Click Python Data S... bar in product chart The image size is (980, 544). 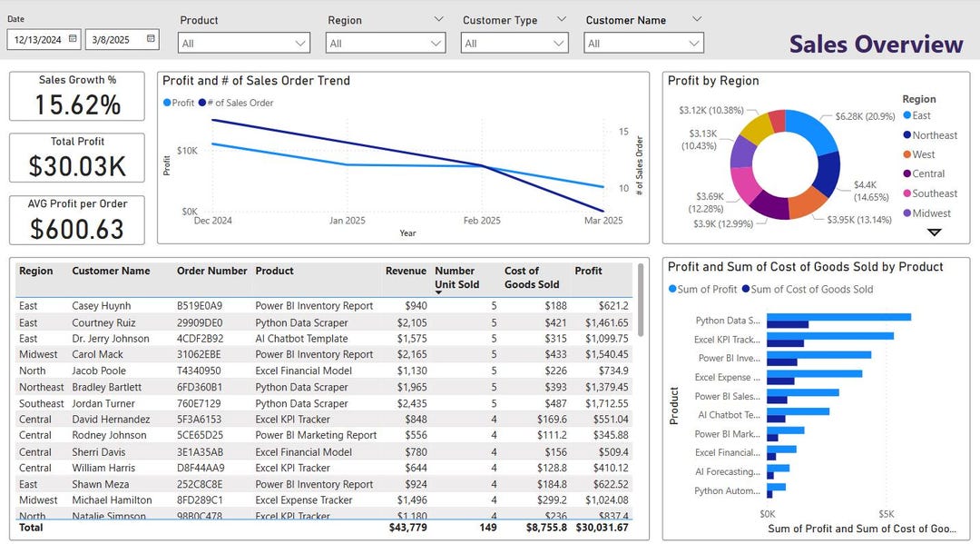point(838,317)
